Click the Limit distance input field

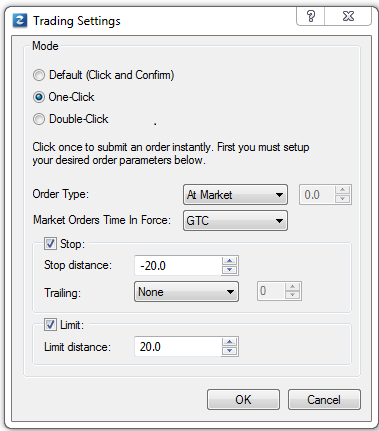178,347
